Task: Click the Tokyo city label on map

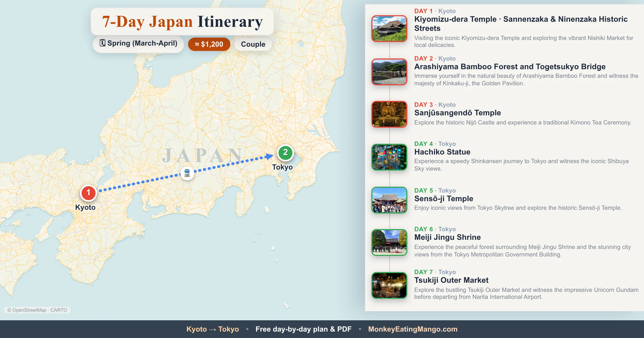Action: [x=282, y=167]
